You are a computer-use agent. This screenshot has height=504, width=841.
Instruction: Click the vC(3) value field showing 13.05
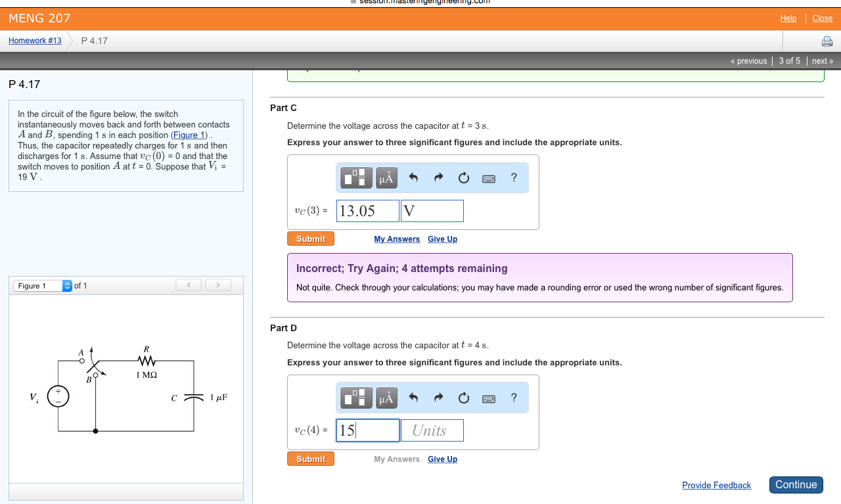[x=368, y=211]
